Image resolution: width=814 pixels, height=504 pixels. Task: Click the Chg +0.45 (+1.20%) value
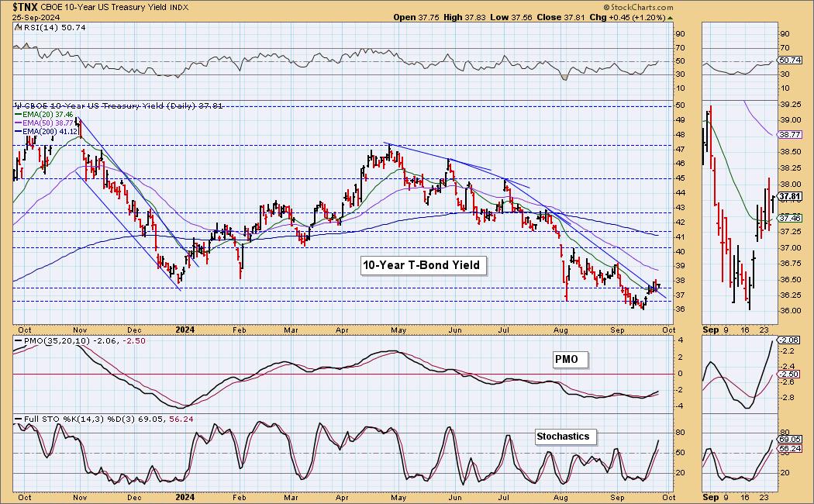628,17
